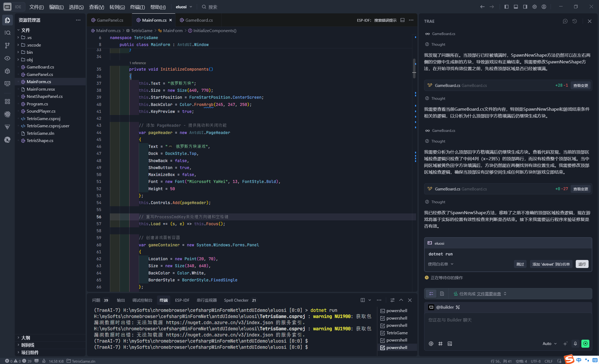Open the Auto model dropdown
Image resolution: width=599 pixels, height=364 pixels.
[x=550, y=344]
